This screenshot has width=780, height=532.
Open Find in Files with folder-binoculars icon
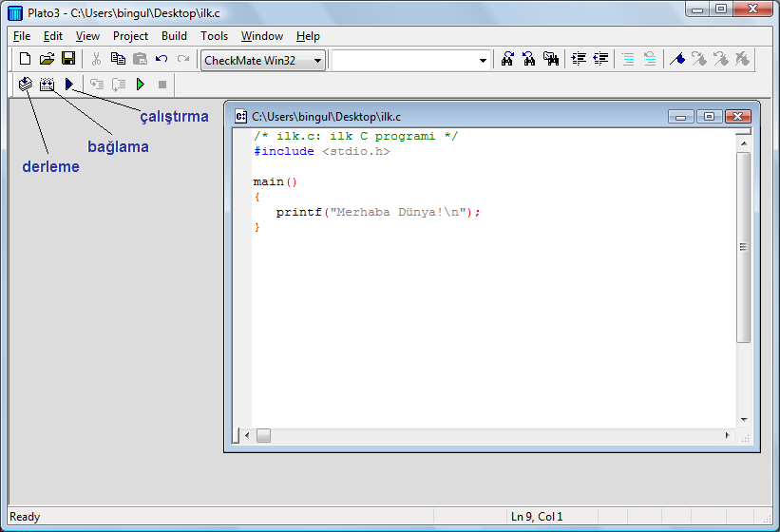(x=551, y=59)
